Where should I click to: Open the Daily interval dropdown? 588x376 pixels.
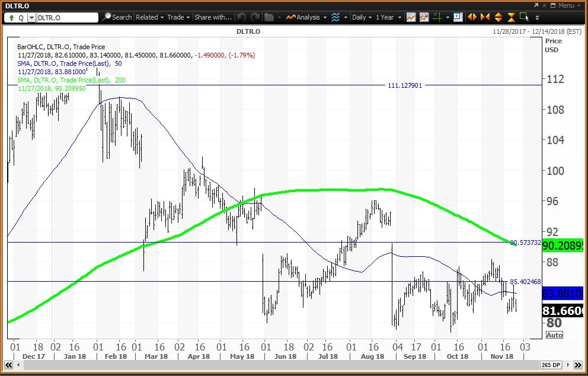click(360, 17)
